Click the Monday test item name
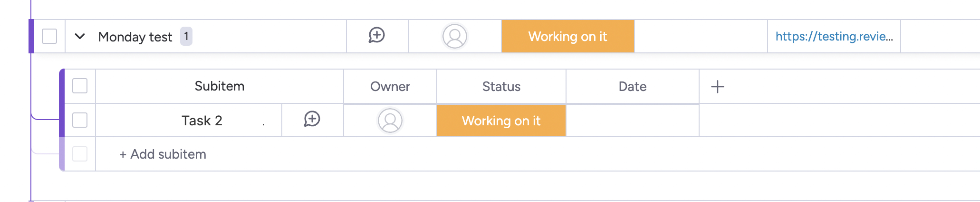 (135, 37)
